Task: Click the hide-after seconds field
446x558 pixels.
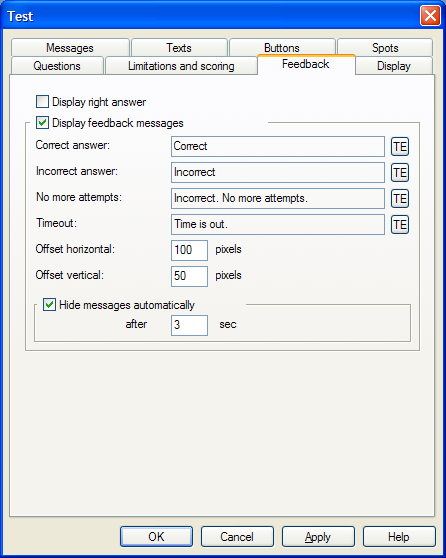Action: [189, 325]
